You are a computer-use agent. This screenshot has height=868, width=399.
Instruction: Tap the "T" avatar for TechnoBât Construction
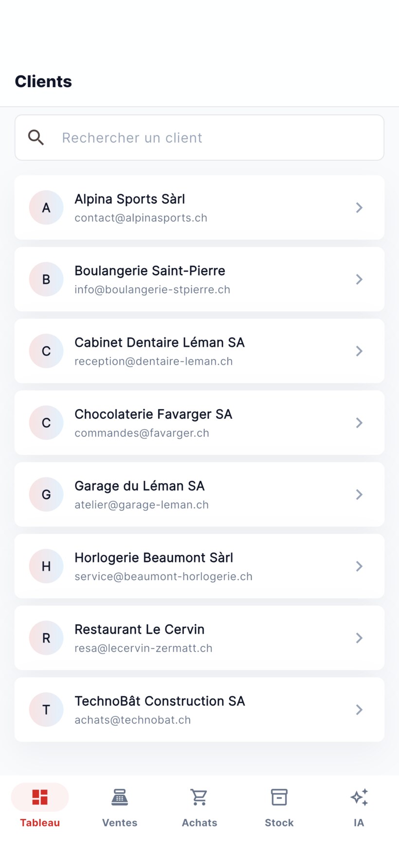point(46,710)
